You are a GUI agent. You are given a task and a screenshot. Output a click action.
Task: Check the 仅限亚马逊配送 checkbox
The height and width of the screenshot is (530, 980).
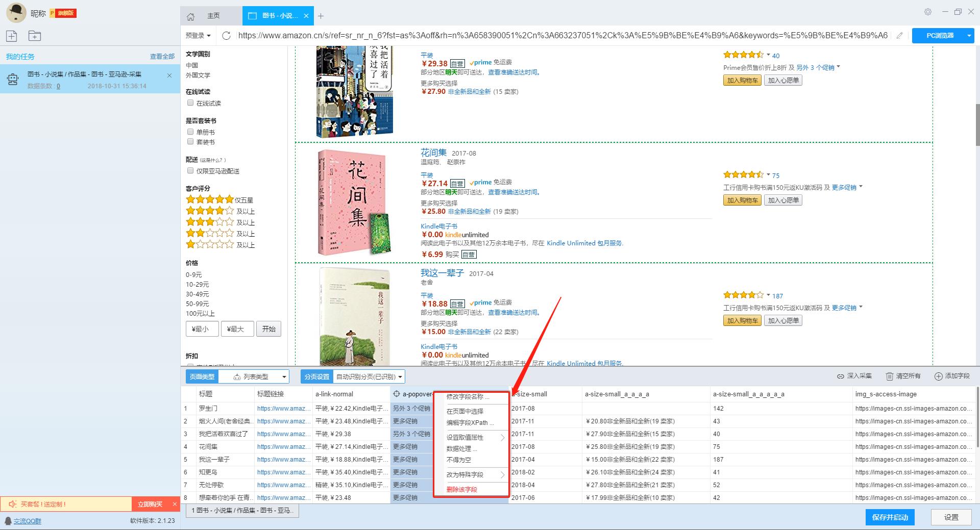tap(190, 170)
